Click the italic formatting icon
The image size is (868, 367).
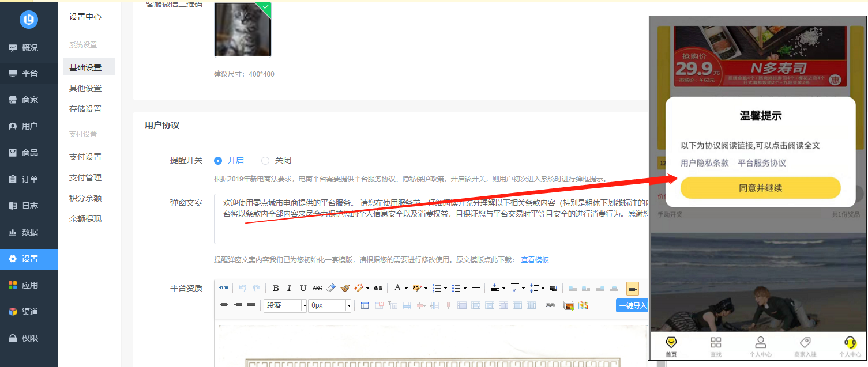click(289, 288)
